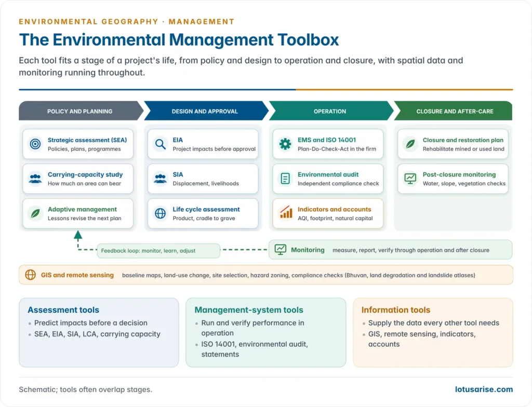The width and height of the screenshot is (532, 407).
Task: Click the Carrying-capacity study title
Action: pos(85,174)
